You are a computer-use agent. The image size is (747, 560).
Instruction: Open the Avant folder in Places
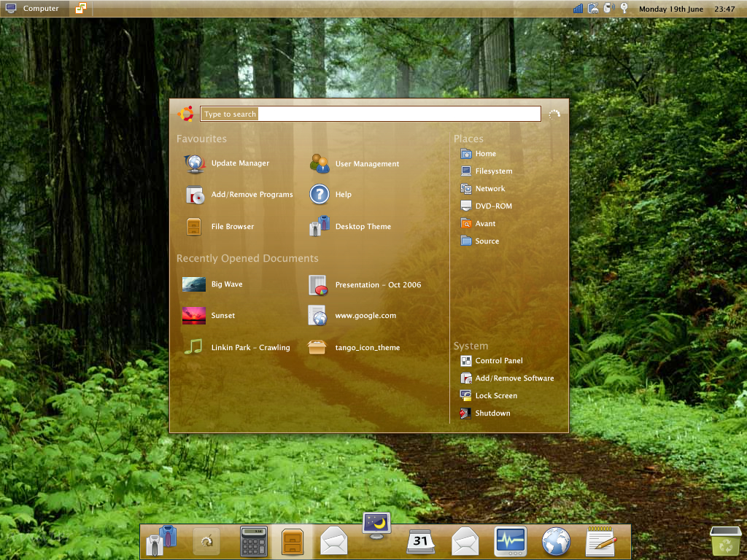click(x=478, y=223)
